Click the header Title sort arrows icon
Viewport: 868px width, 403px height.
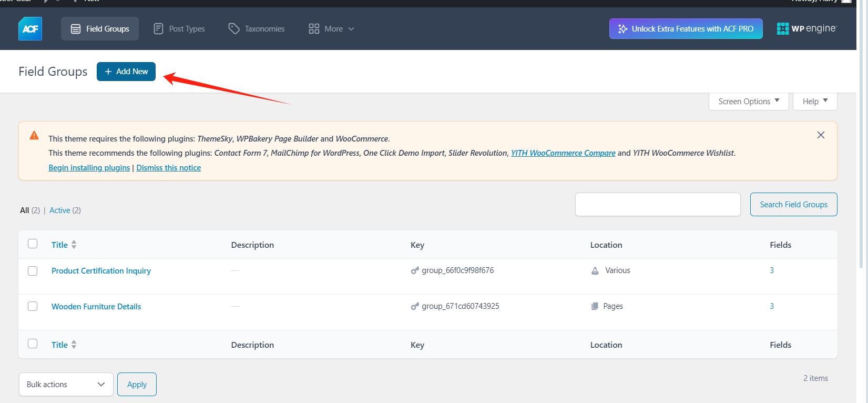(74, 245)
